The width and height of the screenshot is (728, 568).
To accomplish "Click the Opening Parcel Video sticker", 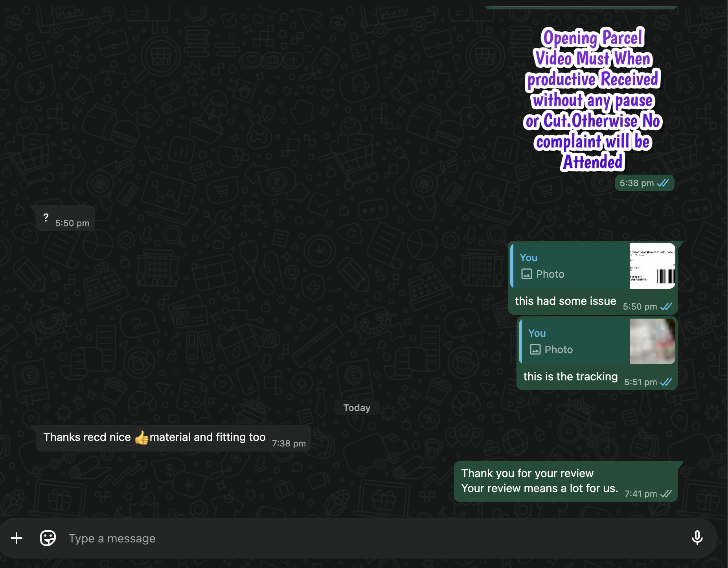I will point(593,99).
